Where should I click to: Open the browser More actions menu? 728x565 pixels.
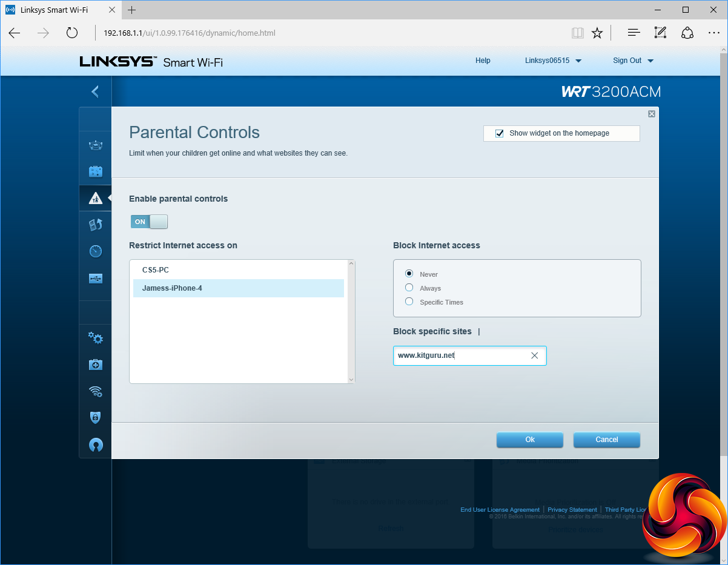(x=714, y=33)
